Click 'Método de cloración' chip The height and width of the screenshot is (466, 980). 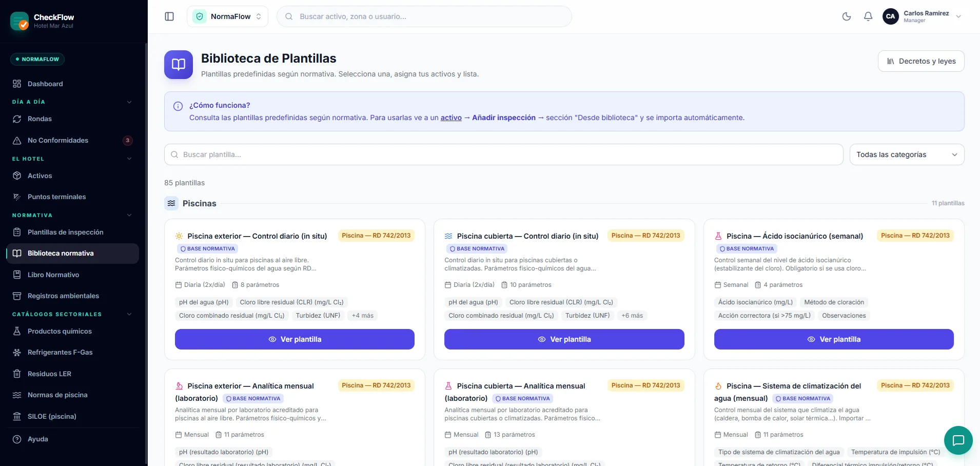pyautogui.click(x=834, y=302)
